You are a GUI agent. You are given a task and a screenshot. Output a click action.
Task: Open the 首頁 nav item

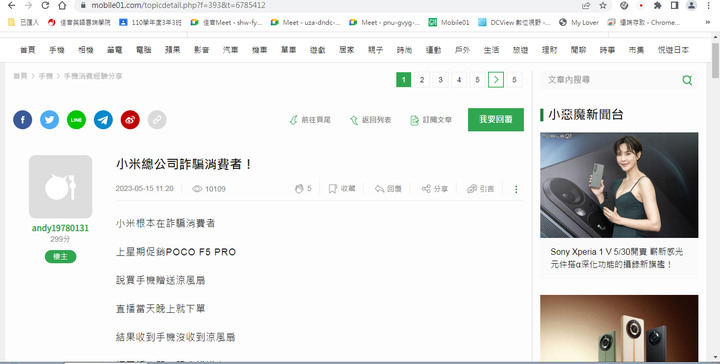(x=28, y=50)
